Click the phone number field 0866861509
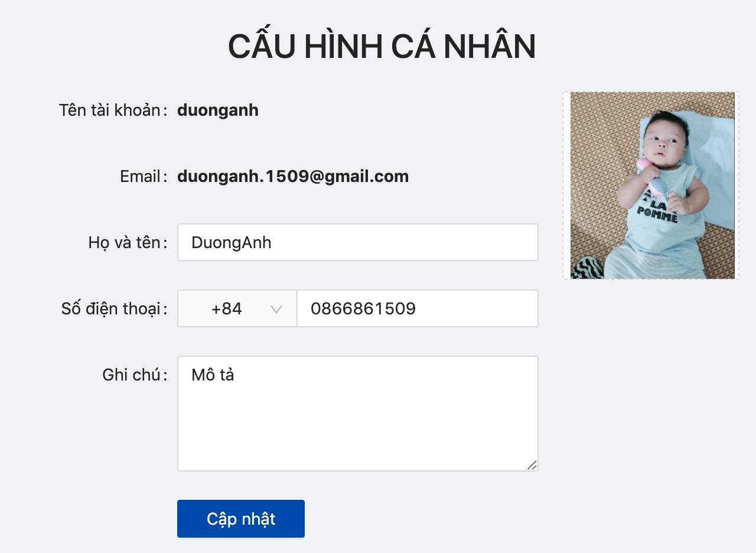The height and width of the screenshot is (553, 756). click(418, 308)
